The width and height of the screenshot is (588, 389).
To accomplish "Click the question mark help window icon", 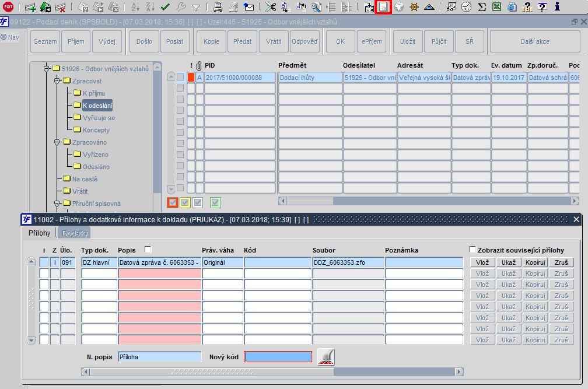I will [x=542, y=7].
